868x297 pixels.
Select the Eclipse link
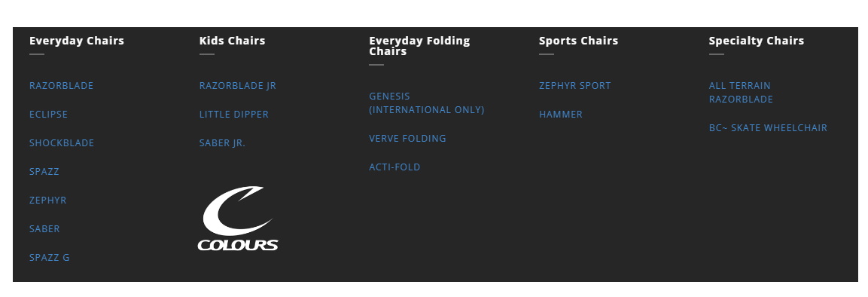tap(49, 115)
